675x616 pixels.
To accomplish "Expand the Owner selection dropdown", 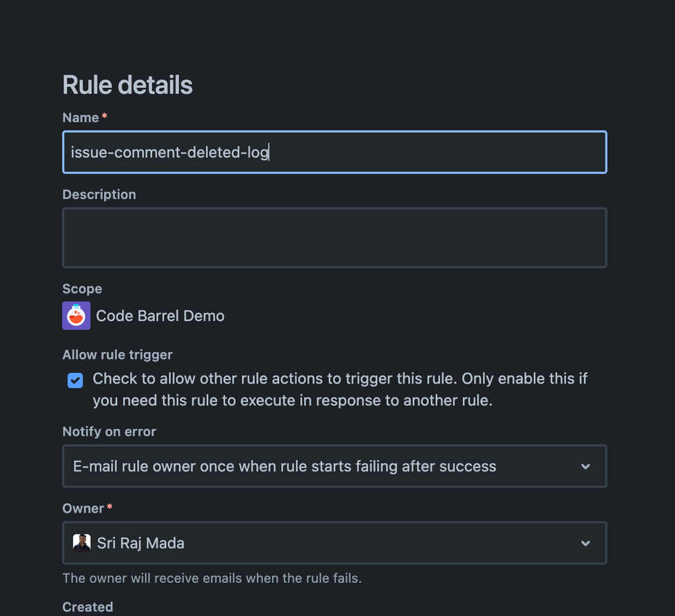I will coord(334,543).
